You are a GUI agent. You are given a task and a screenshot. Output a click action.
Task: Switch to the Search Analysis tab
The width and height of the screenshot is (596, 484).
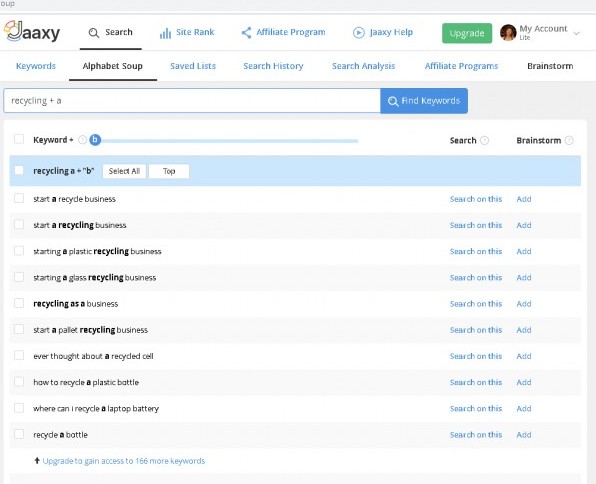[x=363, y=66]
